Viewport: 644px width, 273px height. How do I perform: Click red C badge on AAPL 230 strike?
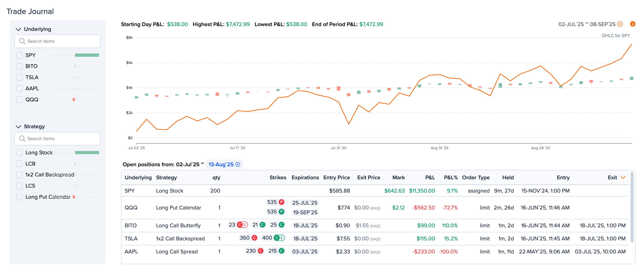click(x=260, y=251)
